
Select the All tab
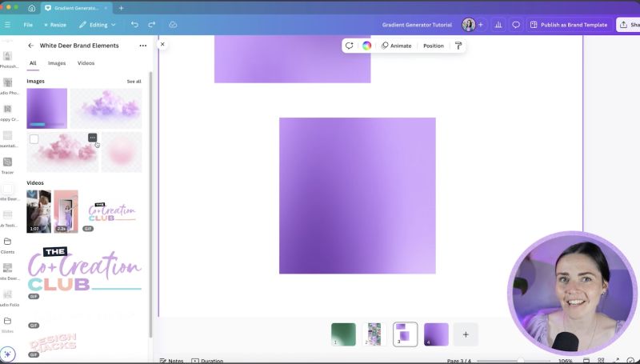point(33,63)
